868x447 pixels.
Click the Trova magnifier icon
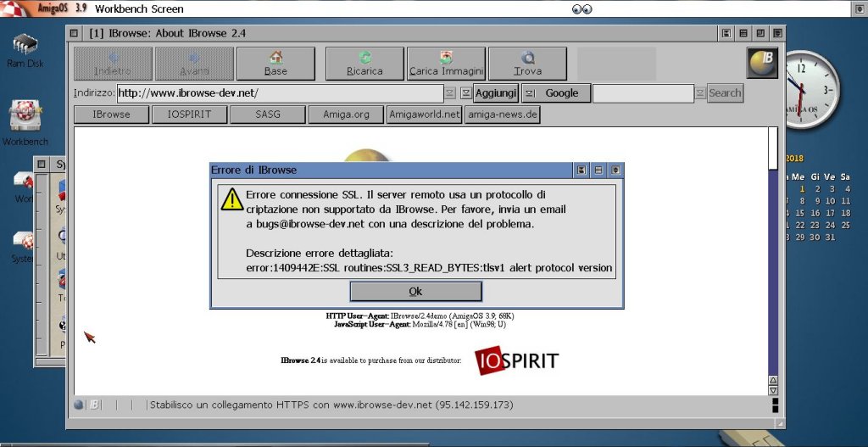click(527, 59)
